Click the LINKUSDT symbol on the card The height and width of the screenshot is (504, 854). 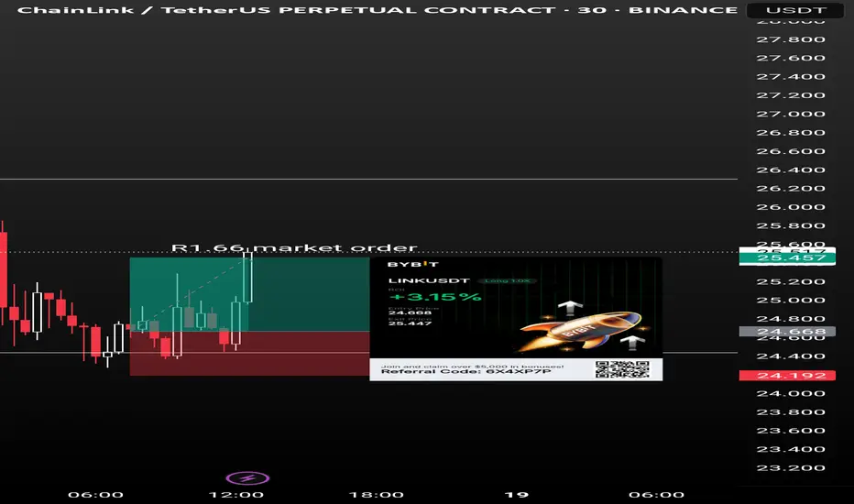coord(429,281)
